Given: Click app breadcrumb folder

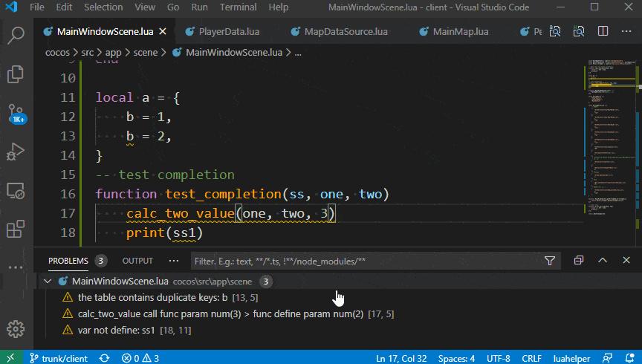Looking at the screenshot, I should 113,53.
